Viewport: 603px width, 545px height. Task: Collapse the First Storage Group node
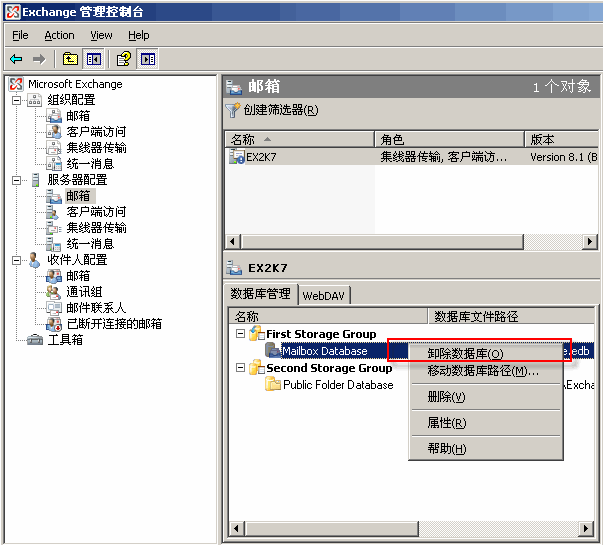[240, 333]
